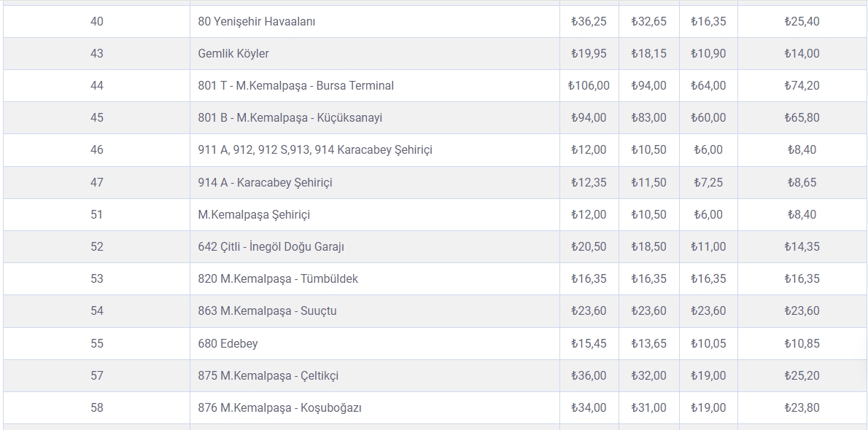
Task: Click the 911 A Karacabey Şehiriçi route
Action: [315, 150]
